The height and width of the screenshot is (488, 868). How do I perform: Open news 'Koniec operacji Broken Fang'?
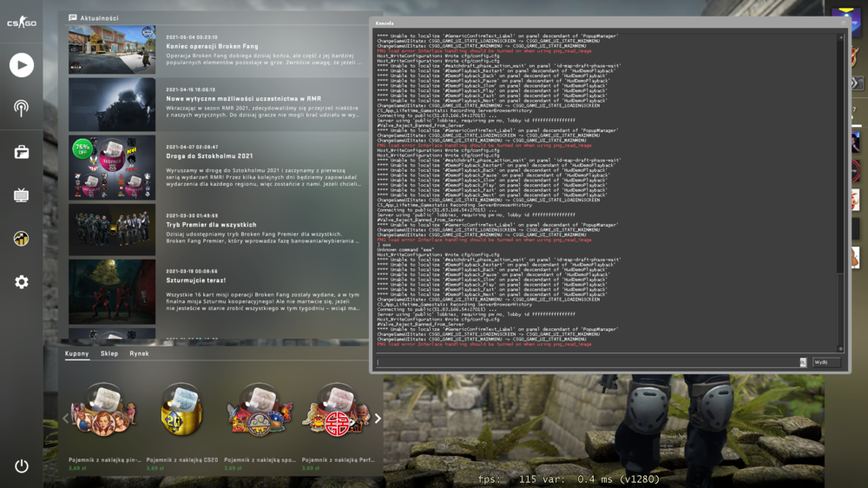212,47
